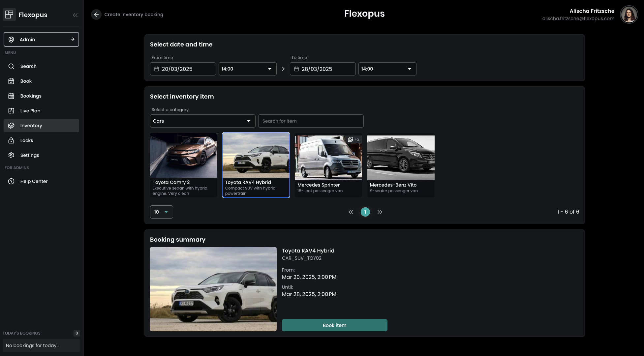Collapse the sidebar with double-chevron icon
This screenshot has width=644, height=356.
(x=75, y=15)
